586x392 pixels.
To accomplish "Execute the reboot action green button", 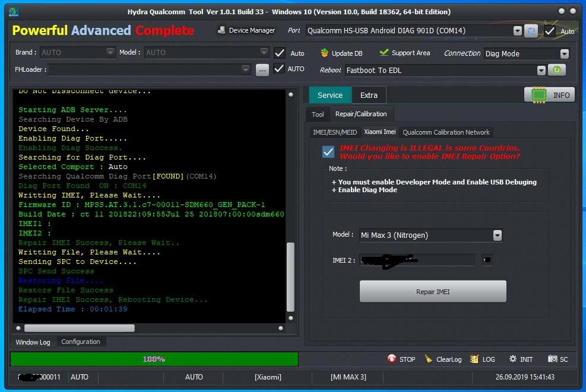I will [556, 70].
